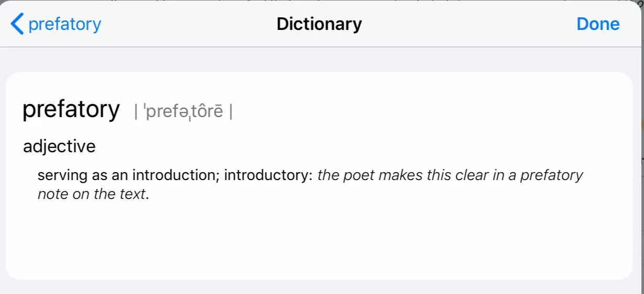This screenshot has width=644, height=294.
Task: Select the large "prefatory" headword
Action: pos(71,110)
